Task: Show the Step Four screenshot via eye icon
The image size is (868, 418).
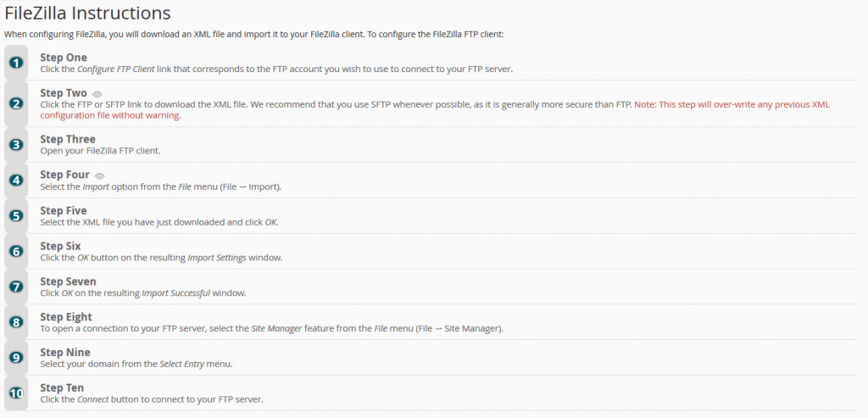Action: click(100, 176)
